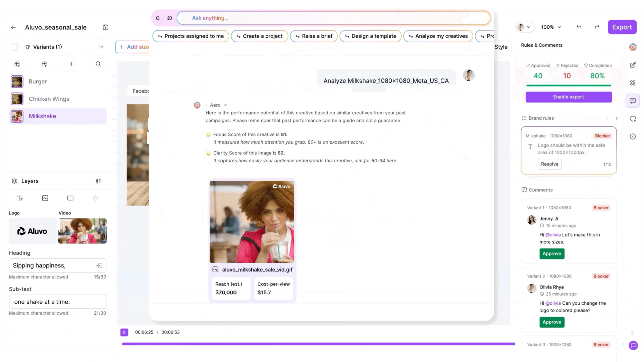The image size is (644, 362).
Task: Collapse the Variants panel arrow
Action: pos(102,47)
